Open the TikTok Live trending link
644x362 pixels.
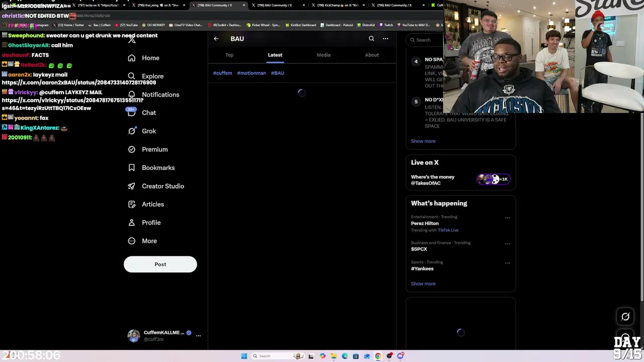pos(448,230)
